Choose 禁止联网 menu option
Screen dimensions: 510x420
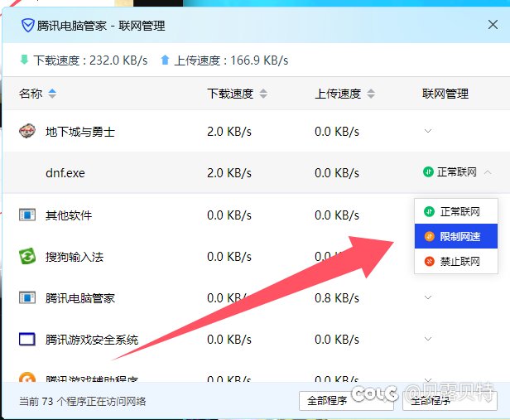click(456, 261)
